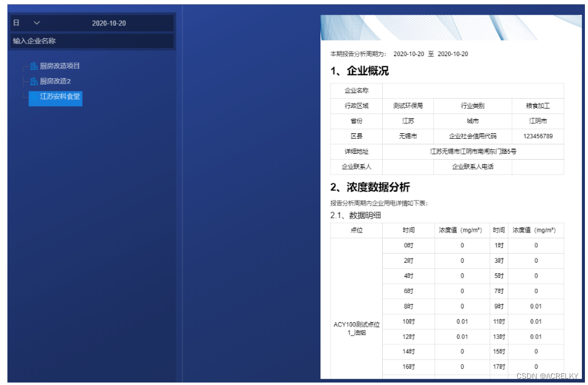
Task: Click the chevron arrow beside 日
Action: [x=37, y=23]
